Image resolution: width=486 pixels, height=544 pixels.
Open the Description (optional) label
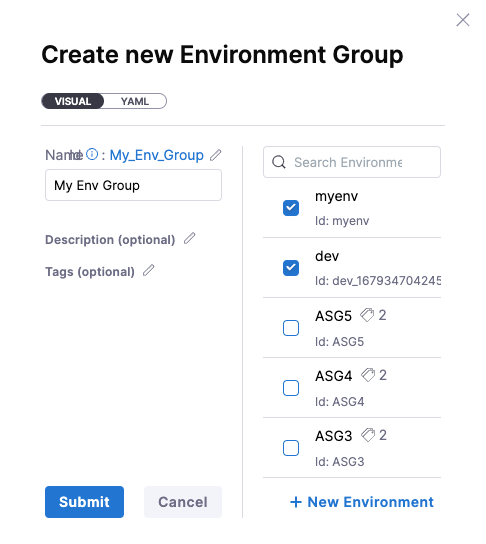coord(110,240)
